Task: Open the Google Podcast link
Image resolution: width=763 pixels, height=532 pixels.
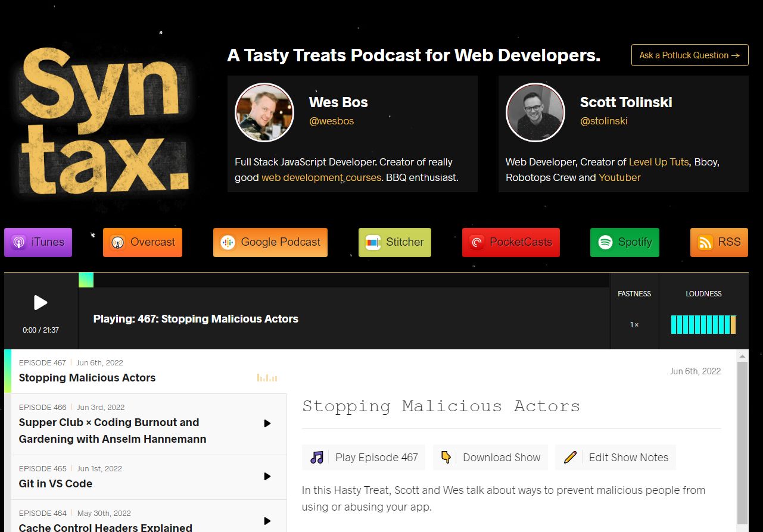Action: 270,242
